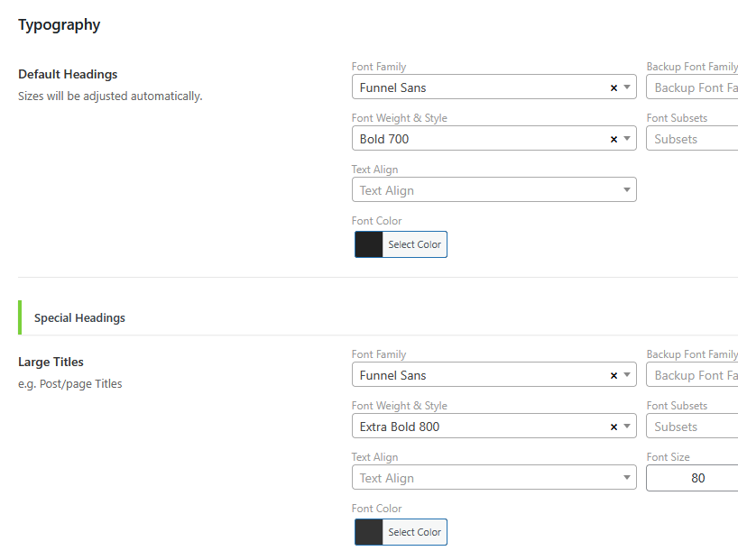Clear the Bold 700 font weight selection
Viewport: 738px width, 560px height.
(x=613, y=139)
